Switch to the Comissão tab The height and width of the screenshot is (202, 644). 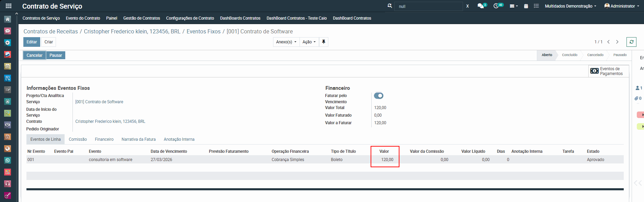point(78,139)
